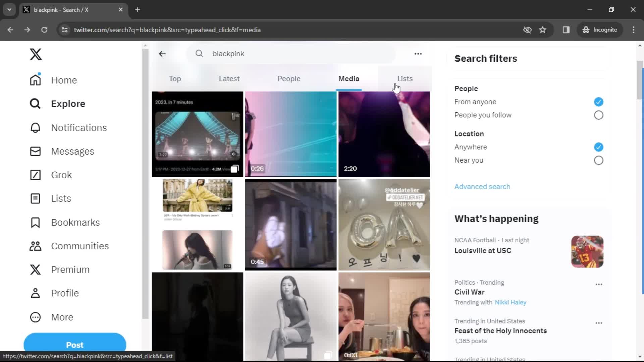This screenshot has height=362, width=644.
Task: Switch to the Lists results tab
Action: point(405,79)
